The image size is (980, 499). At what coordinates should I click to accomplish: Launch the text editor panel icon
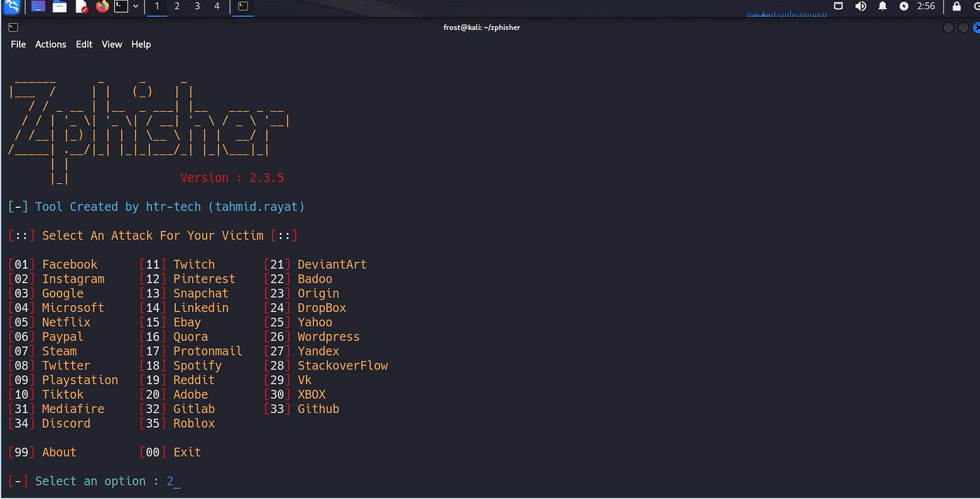pos(81,7)
